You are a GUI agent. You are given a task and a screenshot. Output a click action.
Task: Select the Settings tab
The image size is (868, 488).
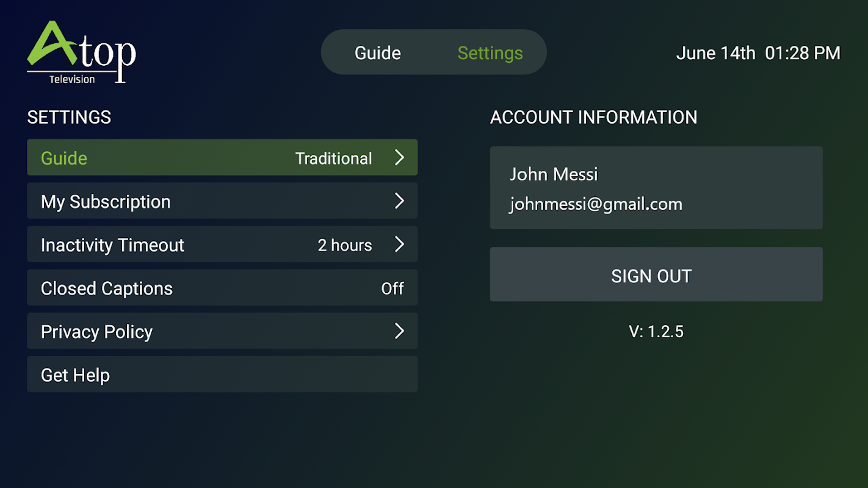[x=490, y=53]
